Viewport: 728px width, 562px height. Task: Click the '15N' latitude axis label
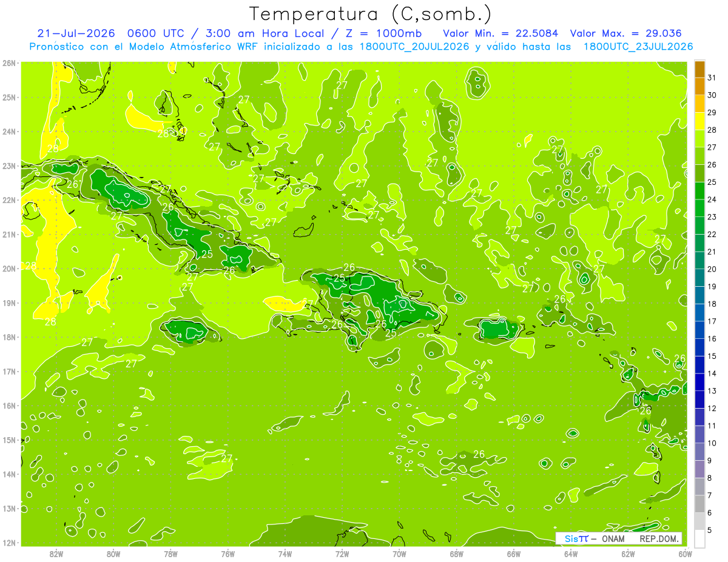(9, 440)
